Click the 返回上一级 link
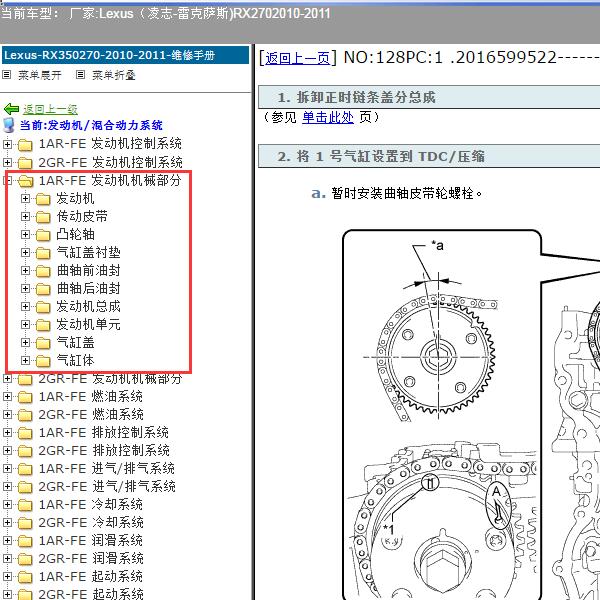Screen dimensions: 600x600 tap(50, 109)
